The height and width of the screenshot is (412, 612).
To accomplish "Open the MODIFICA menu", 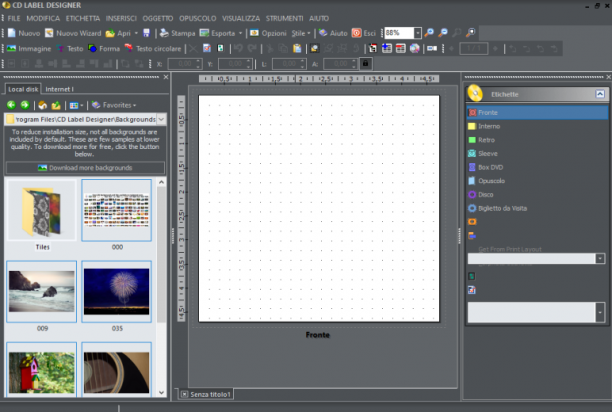I will [x=43, y=18].
